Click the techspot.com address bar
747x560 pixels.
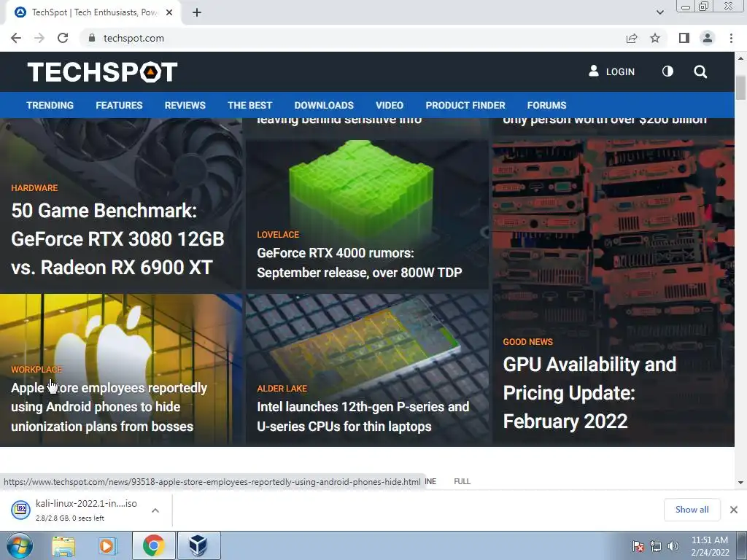point(352,38)
